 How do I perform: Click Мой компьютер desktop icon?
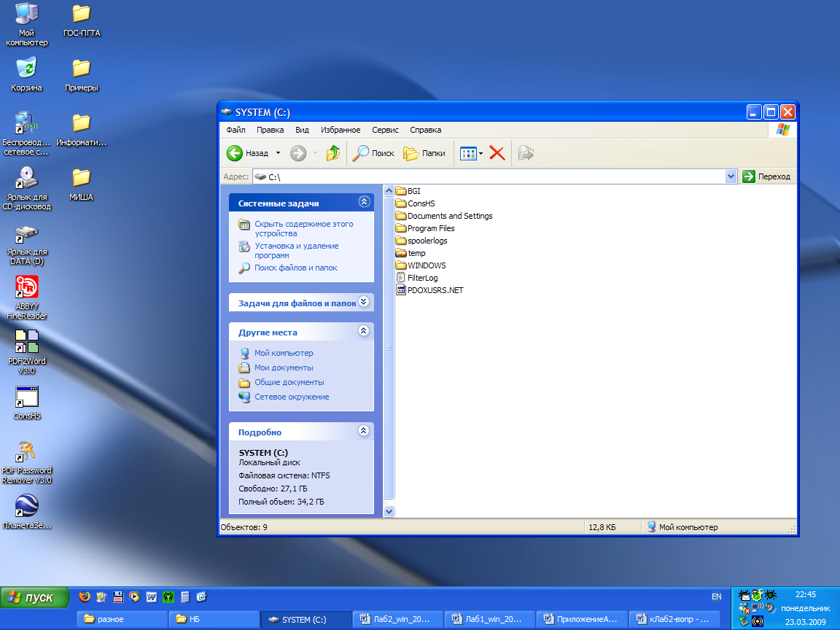point(27,25)
